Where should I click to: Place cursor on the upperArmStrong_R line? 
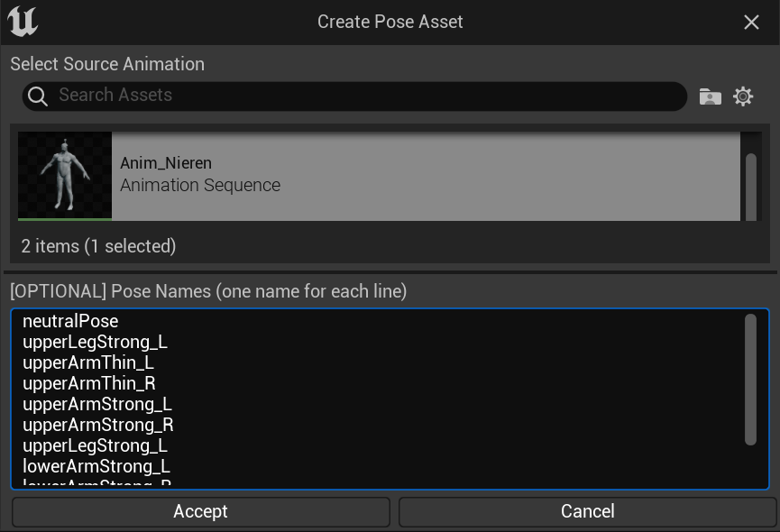pyautogui.click(x=98, y=425)
